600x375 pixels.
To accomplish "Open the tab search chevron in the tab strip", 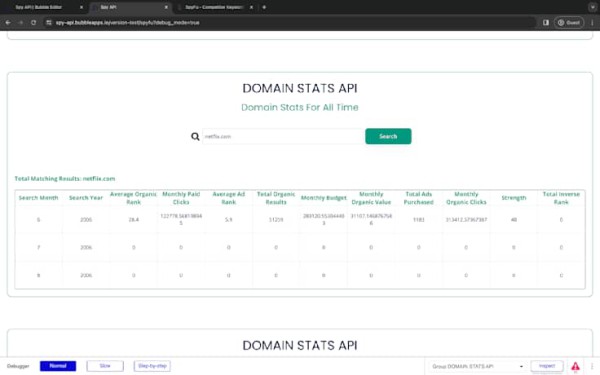I will click(x=592, y=7).
